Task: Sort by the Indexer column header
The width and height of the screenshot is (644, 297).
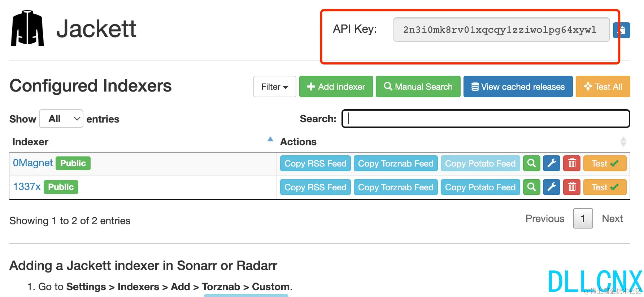Action: 30,142
